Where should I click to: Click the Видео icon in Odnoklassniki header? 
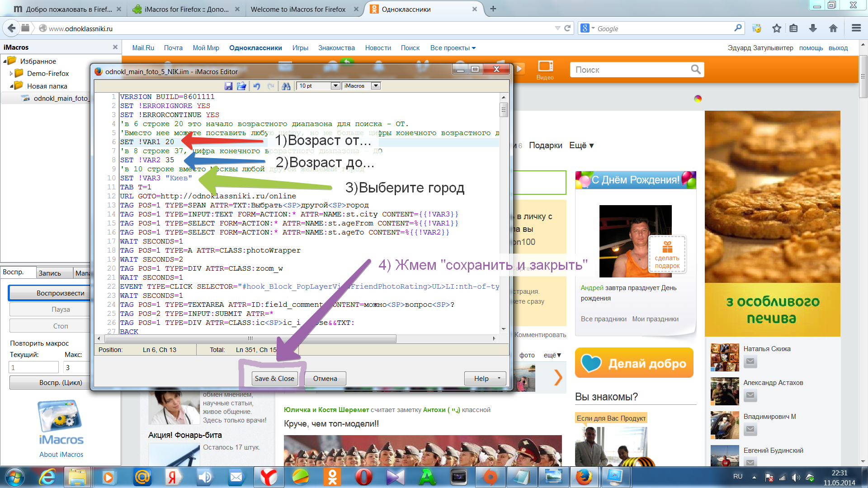tap(545, 70)
